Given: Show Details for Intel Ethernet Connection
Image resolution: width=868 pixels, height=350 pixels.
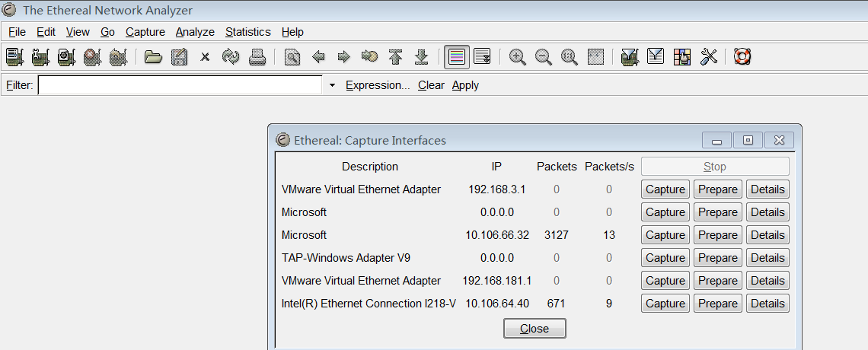Looking at the screenshot, I should (x=767, y=304).
